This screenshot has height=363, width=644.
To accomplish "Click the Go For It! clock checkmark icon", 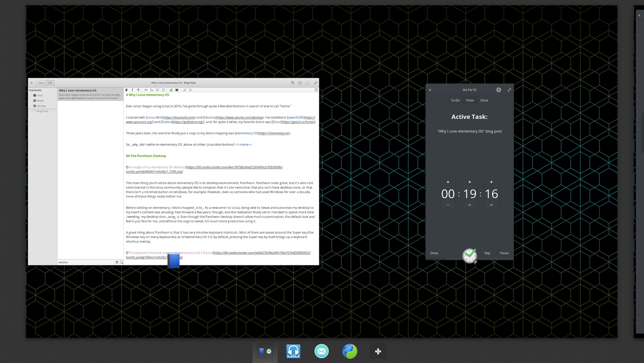I will pos(470,256).
